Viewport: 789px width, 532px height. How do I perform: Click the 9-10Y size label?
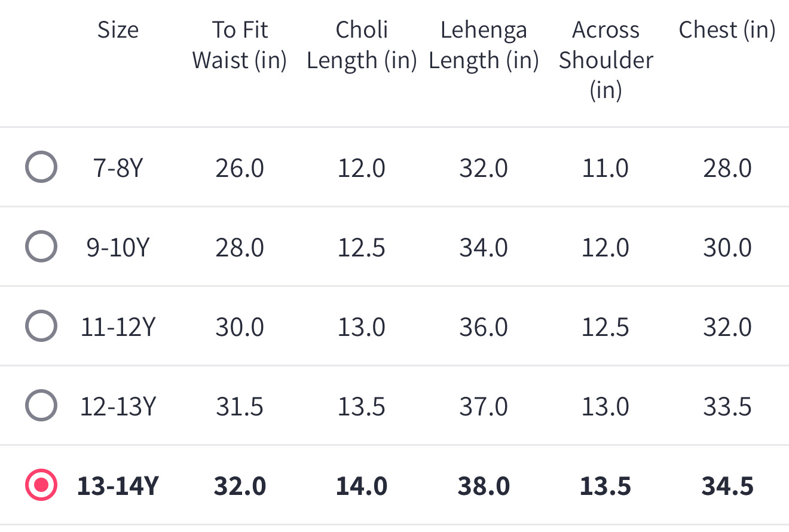pos(118,247)
